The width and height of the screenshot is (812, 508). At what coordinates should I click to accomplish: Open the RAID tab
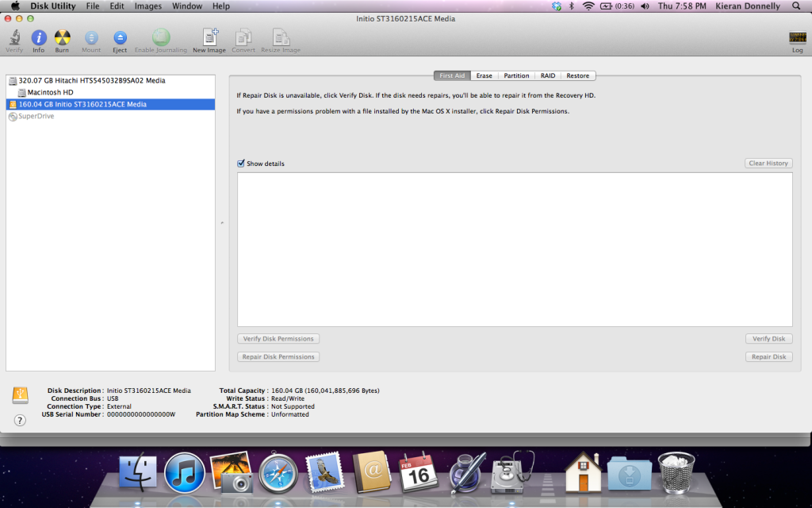click(x=548, y=75)
